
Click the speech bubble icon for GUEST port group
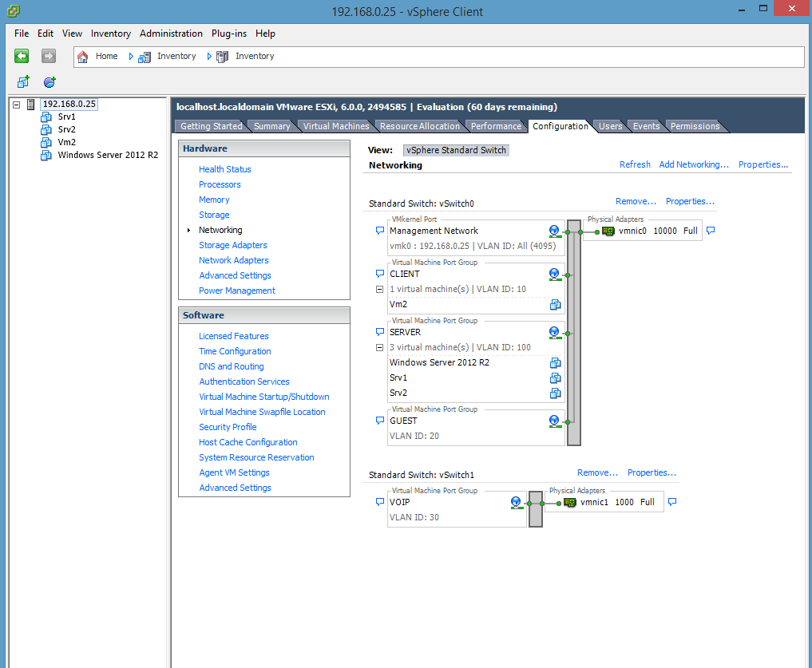click(x=379, y=421)
